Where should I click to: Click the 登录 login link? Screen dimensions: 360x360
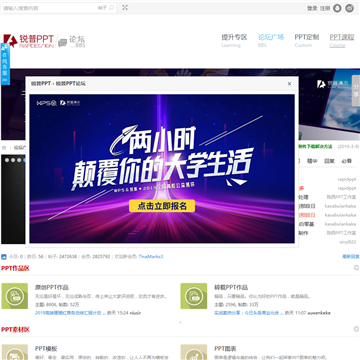[x=312, y=8]
